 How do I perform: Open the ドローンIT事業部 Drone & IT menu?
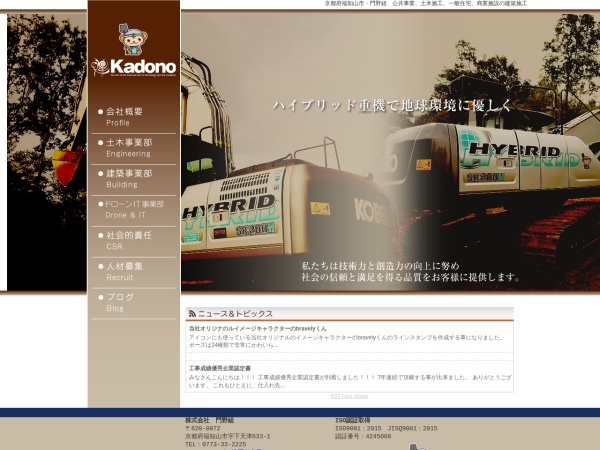(134, 210)
